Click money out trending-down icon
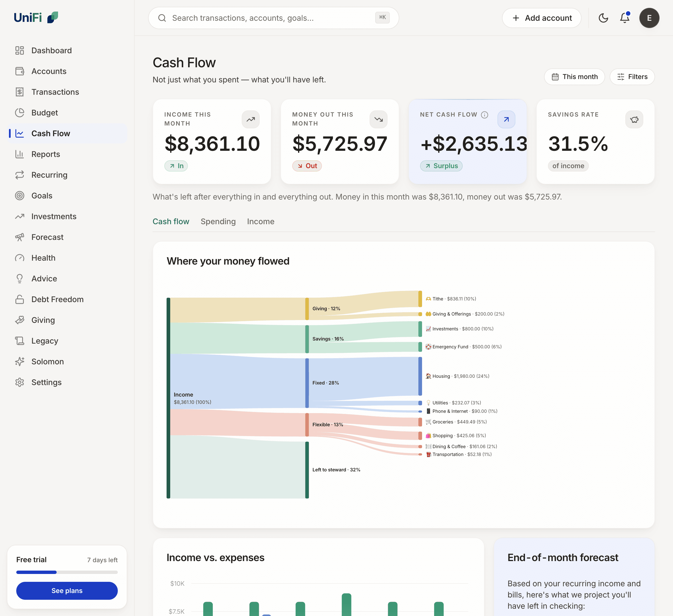 (379, 119)
